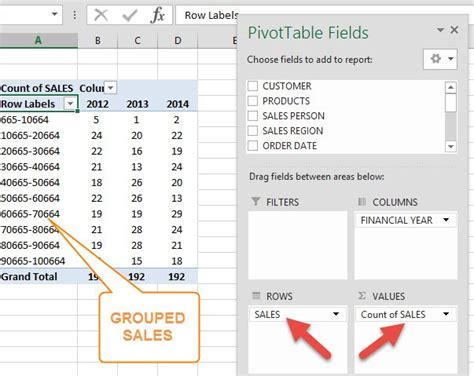Viewport: 474px width, 376px height.
Task: Click the field list scrollbar thumb
Action: [x=451, y=103]
